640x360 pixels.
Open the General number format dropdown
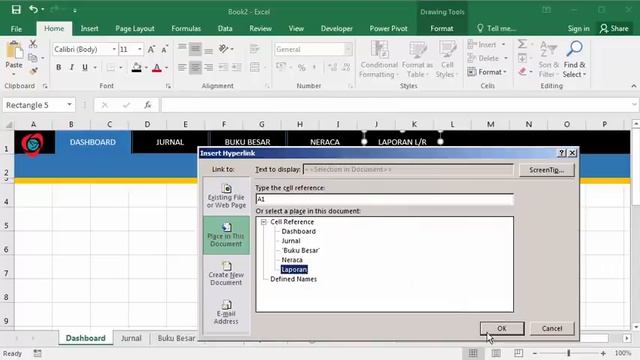tap(348, 49)
